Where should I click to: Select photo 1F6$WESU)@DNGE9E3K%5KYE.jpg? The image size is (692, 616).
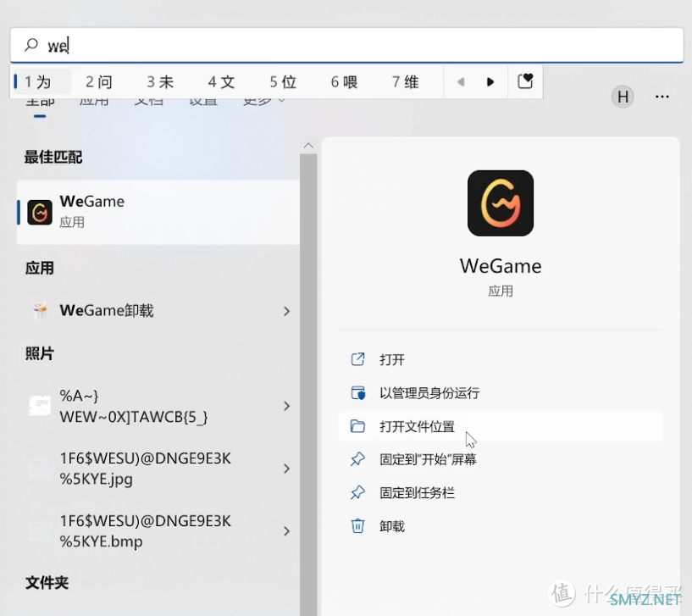click(158, 469)
